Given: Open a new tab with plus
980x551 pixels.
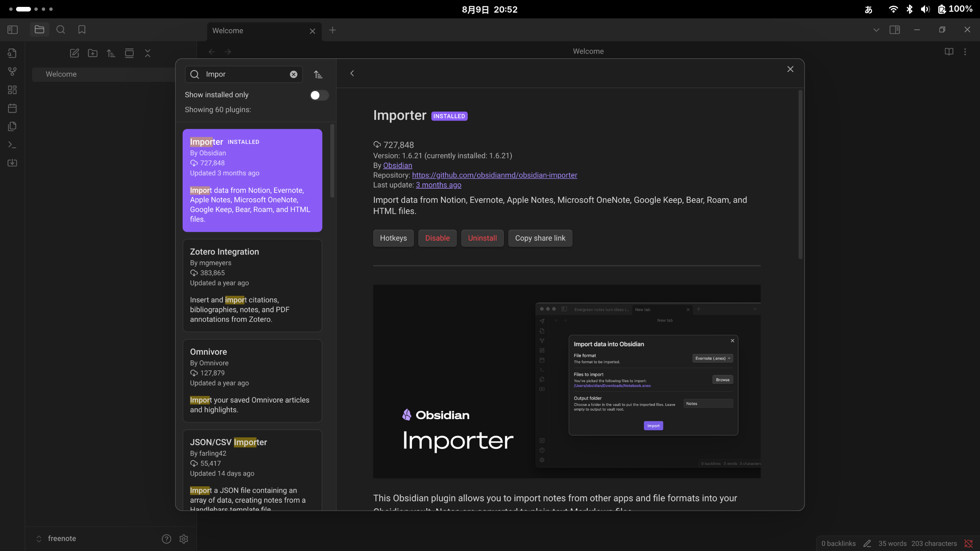Looking at the screenshot, I should [332, 30].
